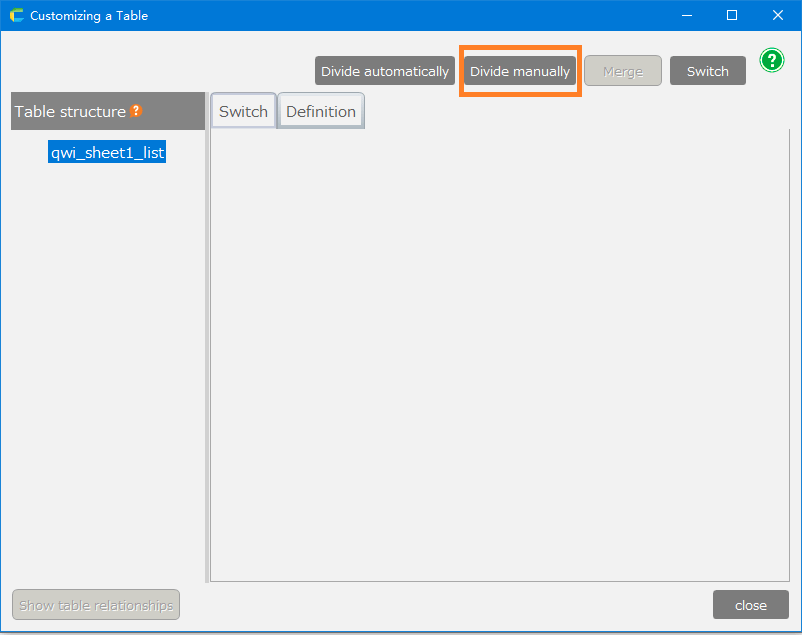The image size is (802, 635).
Task: Open the green help question mark icon
Action: (x=771, y=60)
